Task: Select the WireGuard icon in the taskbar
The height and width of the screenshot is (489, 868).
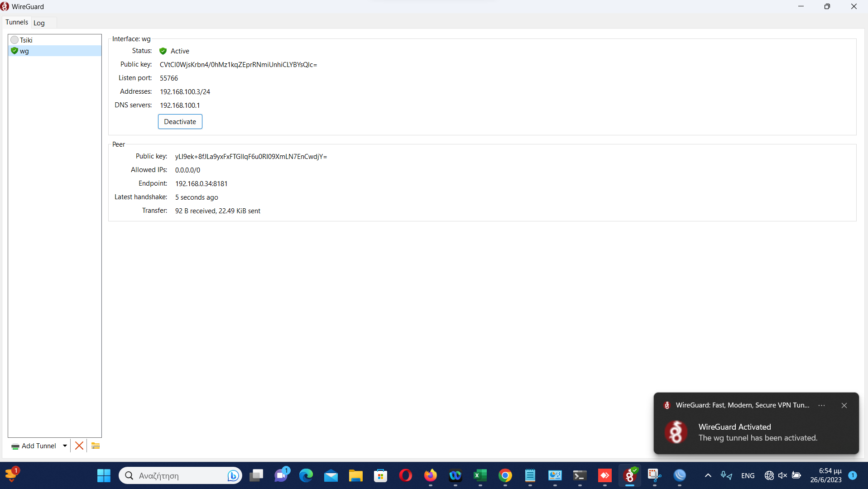Action: [x=630, y=475]
